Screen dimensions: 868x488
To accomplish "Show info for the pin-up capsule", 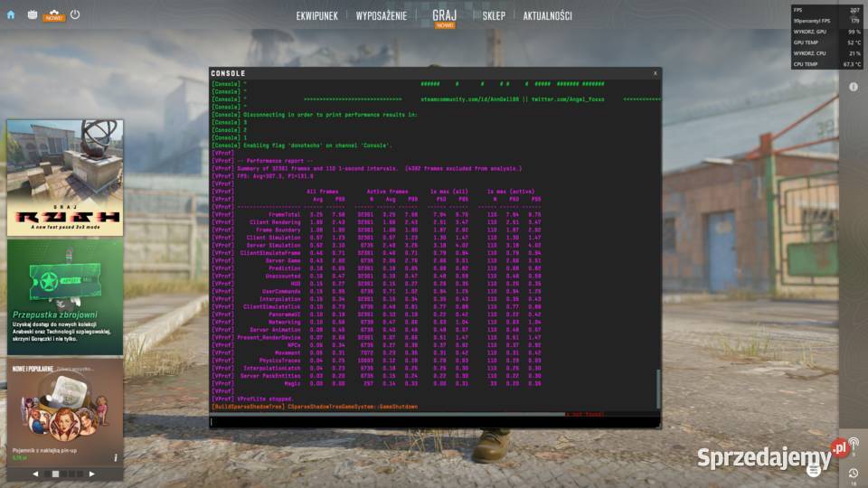I will coord(115,457).
